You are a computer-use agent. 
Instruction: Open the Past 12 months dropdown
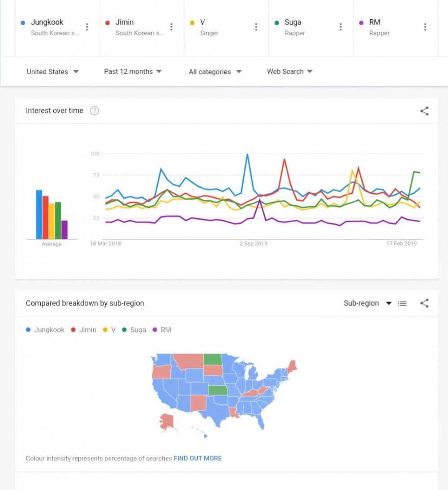point(133,72)
